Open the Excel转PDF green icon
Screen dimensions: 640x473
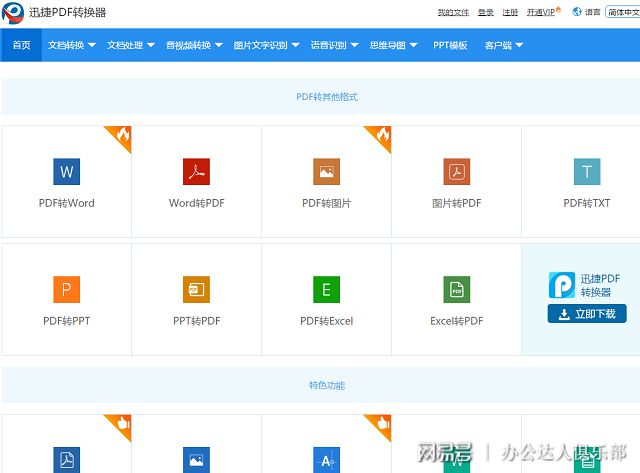(x=457, y=289)
